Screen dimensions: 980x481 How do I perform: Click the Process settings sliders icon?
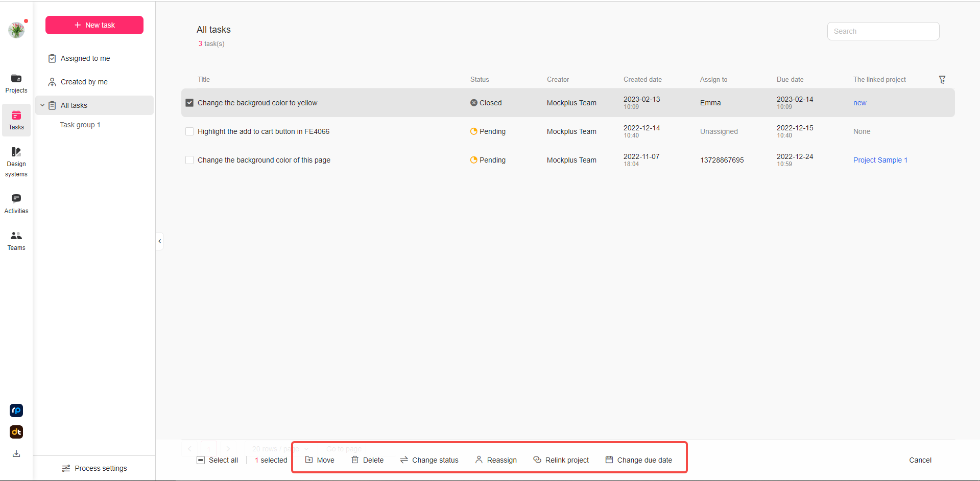66,468
